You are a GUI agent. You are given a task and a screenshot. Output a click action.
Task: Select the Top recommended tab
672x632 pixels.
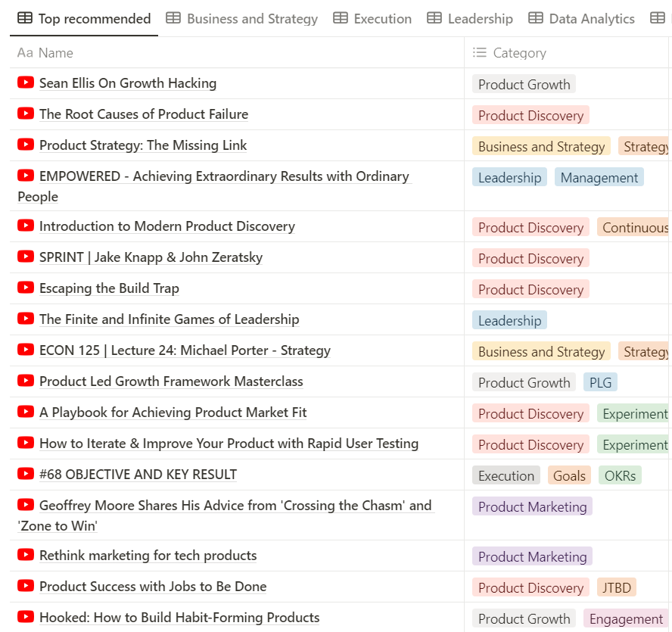[x=84, y=18]
